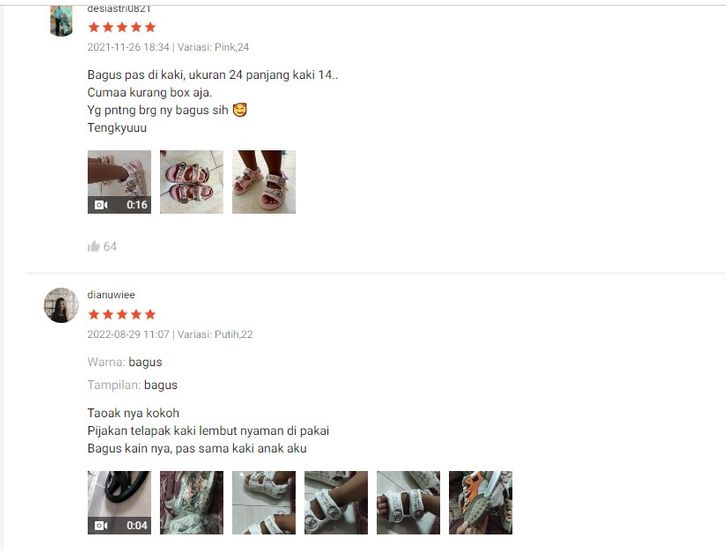The image size is (726, 551).
Task: Click the desiastri0821 username link
Action: click(x=119, y=9)
